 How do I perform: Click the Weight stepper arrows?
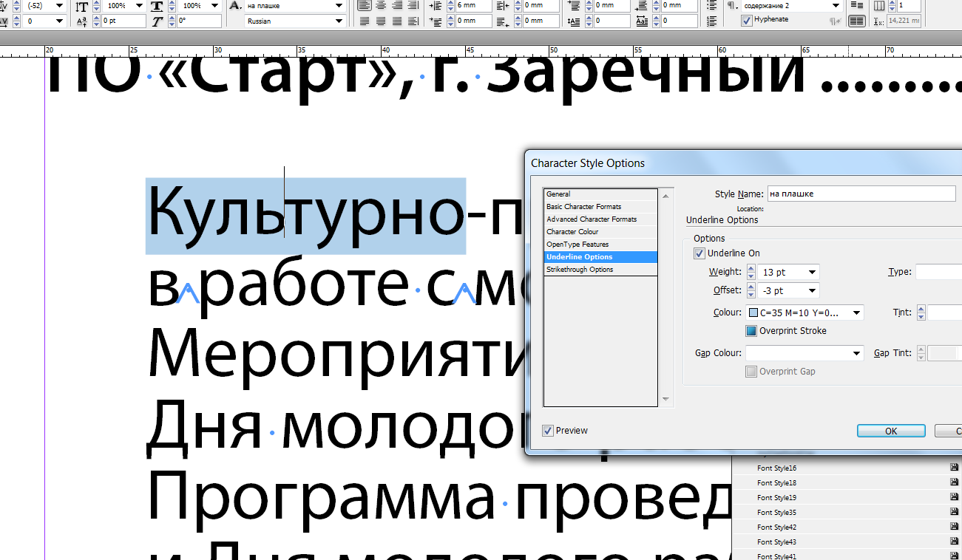pos(752,273)
